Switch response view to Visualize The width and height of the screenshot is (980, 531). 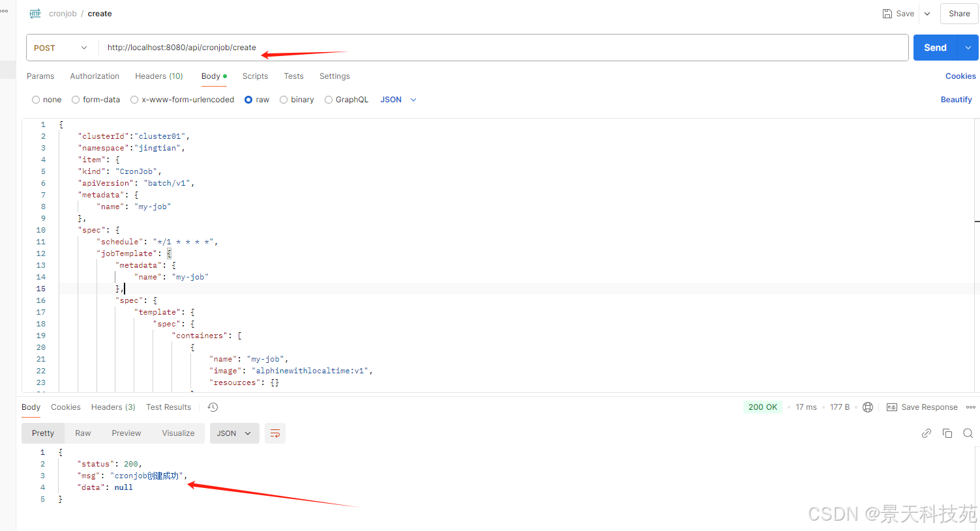178,433
